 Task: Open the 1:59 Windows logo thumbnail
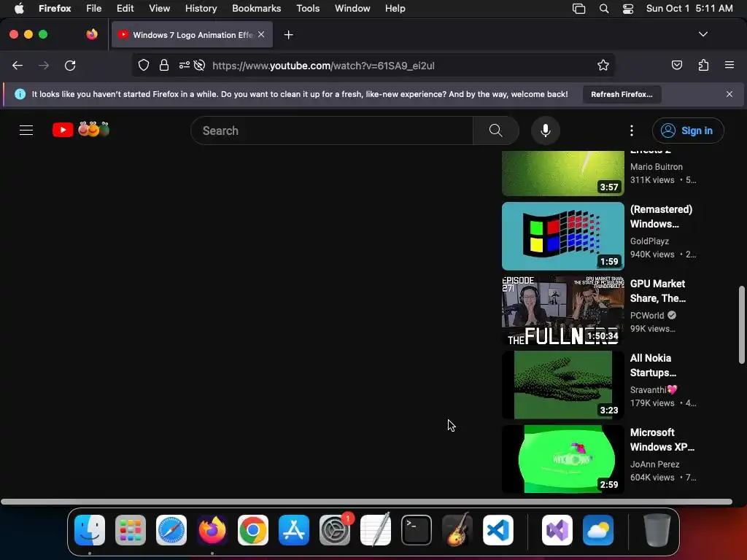click(x=563, y=236)
